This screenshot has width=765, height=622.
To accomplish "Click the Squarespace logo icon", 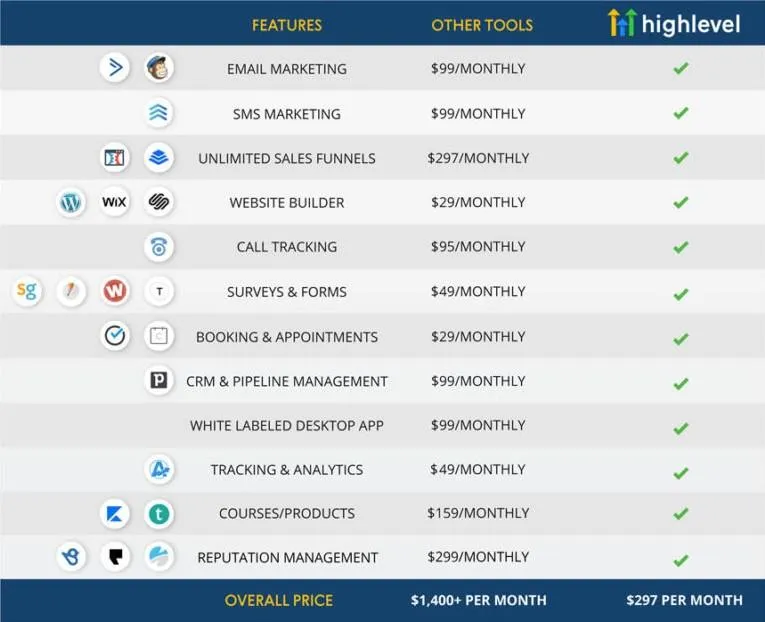I will (159, 202).
